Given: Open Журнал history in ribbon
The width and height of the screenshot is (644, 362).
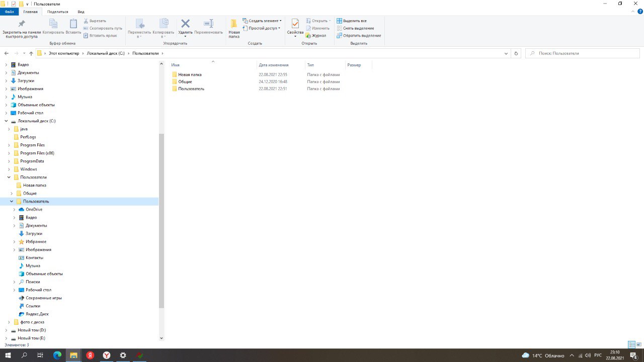Looking at the screenshot, I should pyautogui.click(x=316, y=35).
